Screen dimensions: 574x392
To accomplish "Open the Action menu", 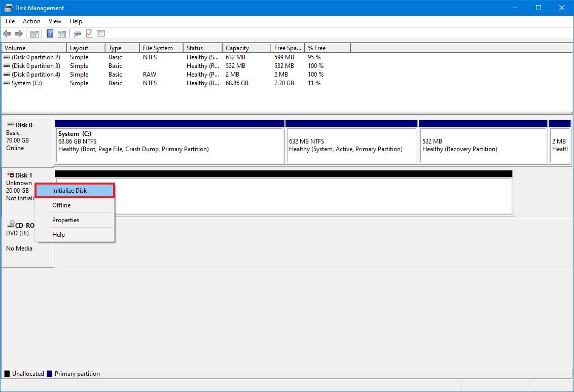I will click(x=31, y=21).
